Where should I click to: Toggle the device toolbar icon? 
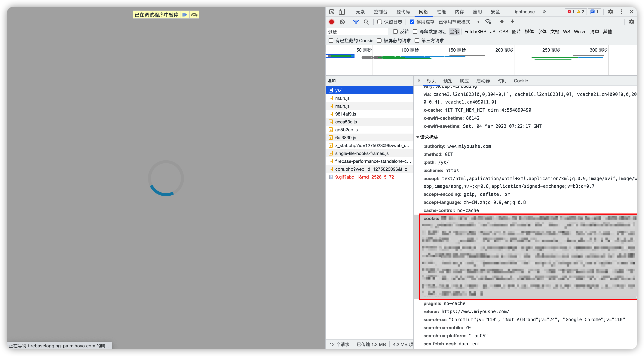tap(342, 12)
